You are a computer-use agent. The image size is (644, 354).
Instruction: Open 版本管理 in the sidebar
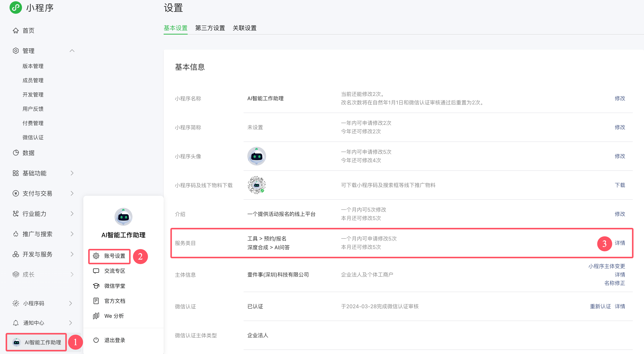33,66
